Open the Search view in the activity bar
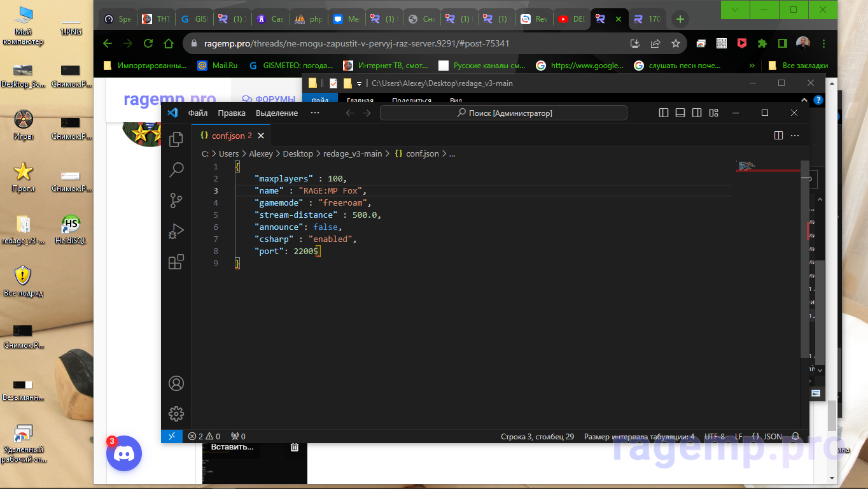 (x=176, y=170)
